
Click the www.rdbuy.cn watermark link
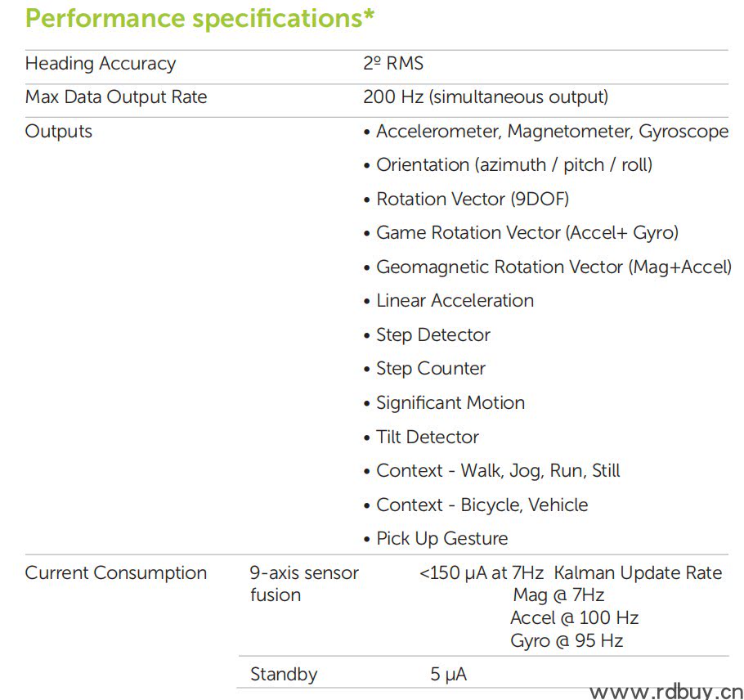(x=665, y=692)
